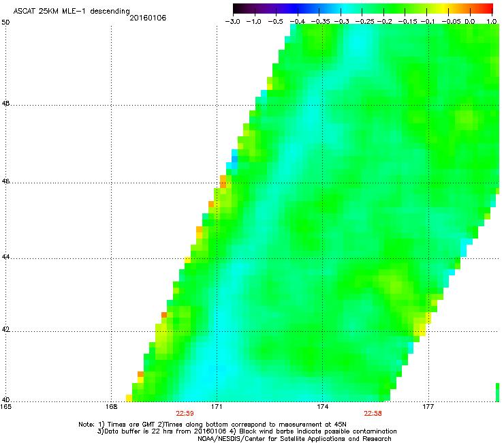Click the -0.4 color scale label
504x443 pixels.
(x=298, y=22)
